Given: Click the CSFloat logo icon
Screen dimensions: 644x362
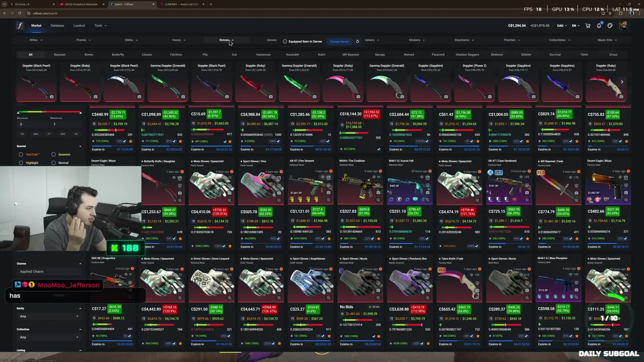Looking at the screenshot, I should tap(20, 26).
